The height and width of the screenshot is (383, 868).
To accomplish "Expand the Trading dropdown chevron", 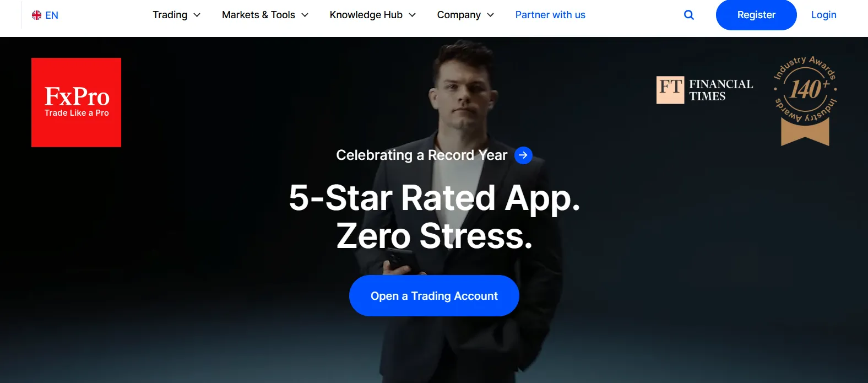I will coord(197,15).
